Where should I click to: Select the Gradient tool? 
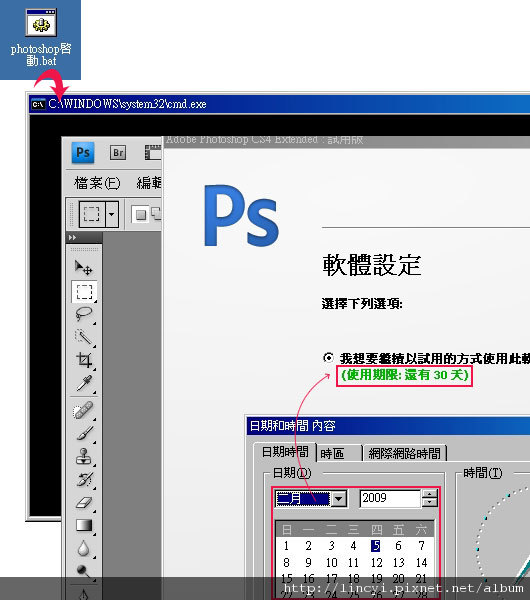[84, 525]
